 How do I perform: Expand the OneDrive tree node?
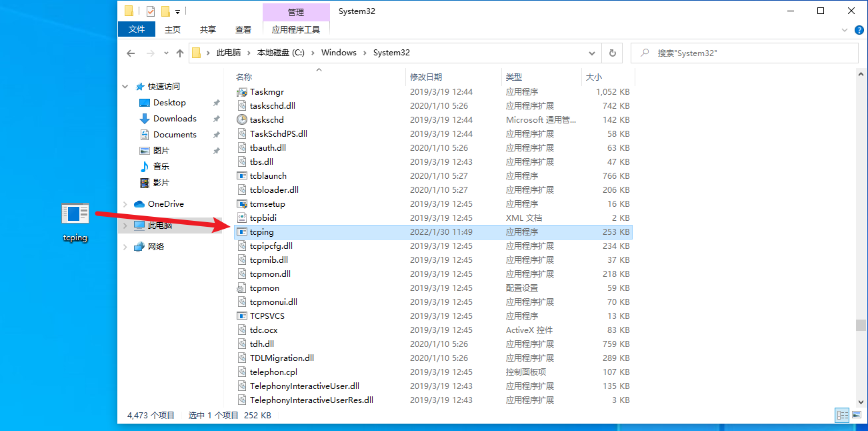click(x=125, y=204)
